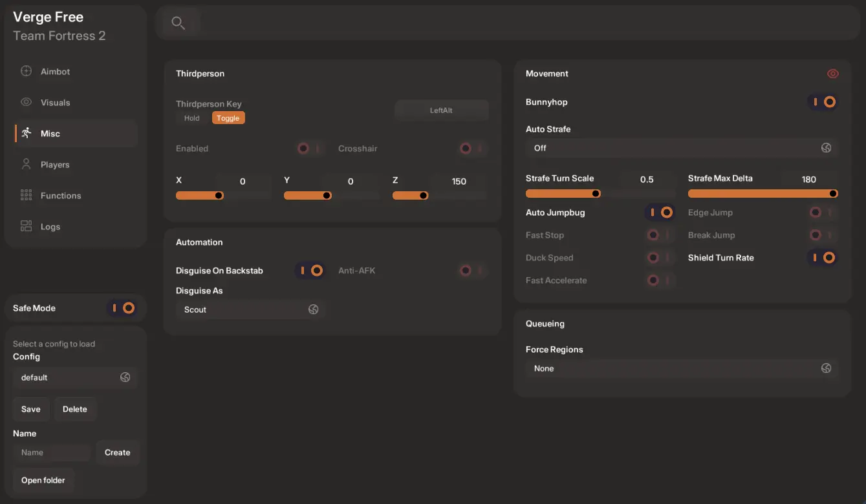The height and width of the screenshot is (504, 866).
Task: Go to the Players section
Action: [76, 164]
